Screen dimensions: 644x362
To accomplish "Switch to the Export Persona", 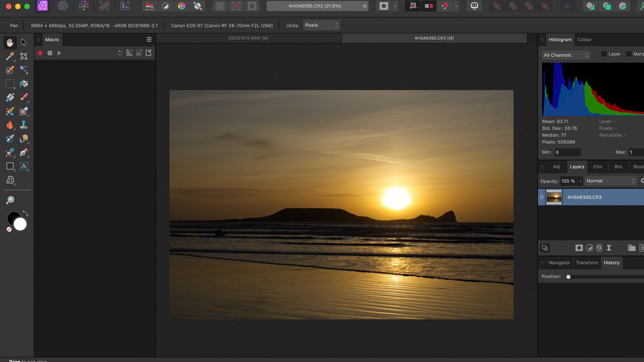I will pos(125,6).
